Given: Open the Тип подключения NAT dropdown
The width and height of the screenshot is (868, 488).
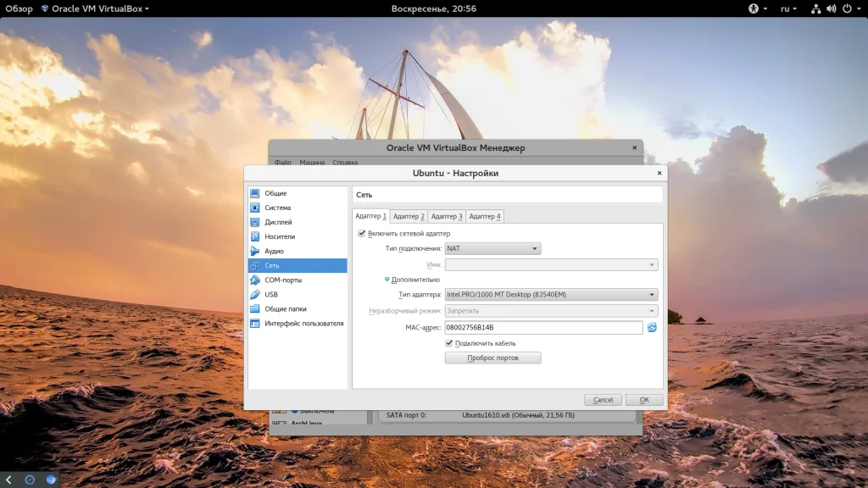Looking at the screenshot, I should click(492, 248).
